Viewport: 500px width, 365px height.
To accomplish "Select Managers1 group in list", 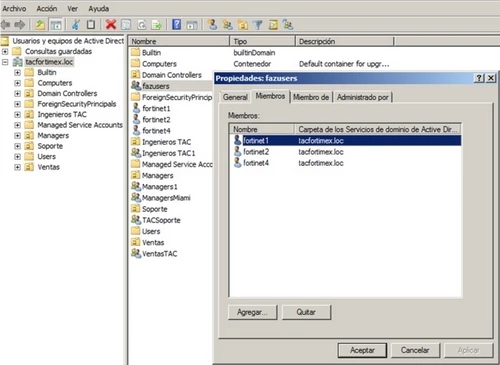I will click(154, 187).
